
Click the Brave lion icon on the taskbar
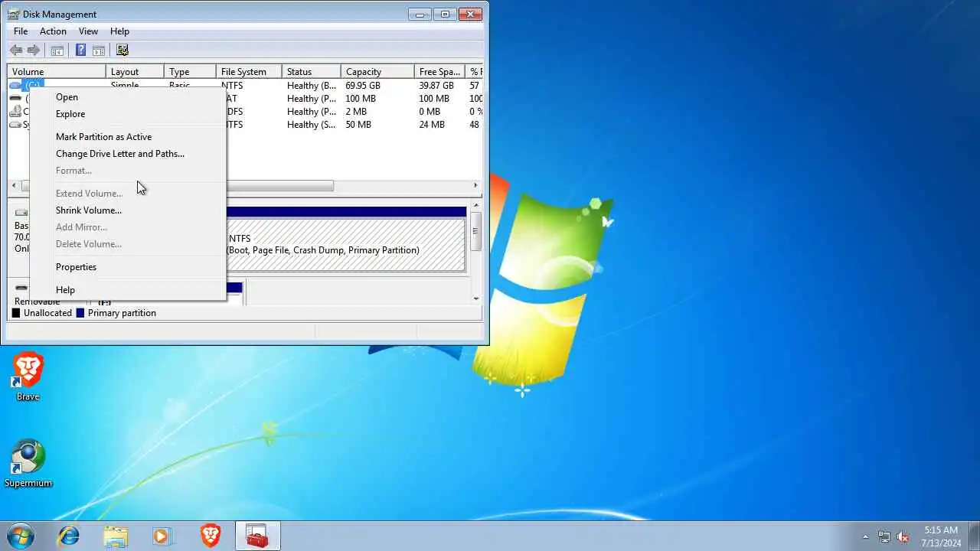pyautogui.click(x=211, y=536)
